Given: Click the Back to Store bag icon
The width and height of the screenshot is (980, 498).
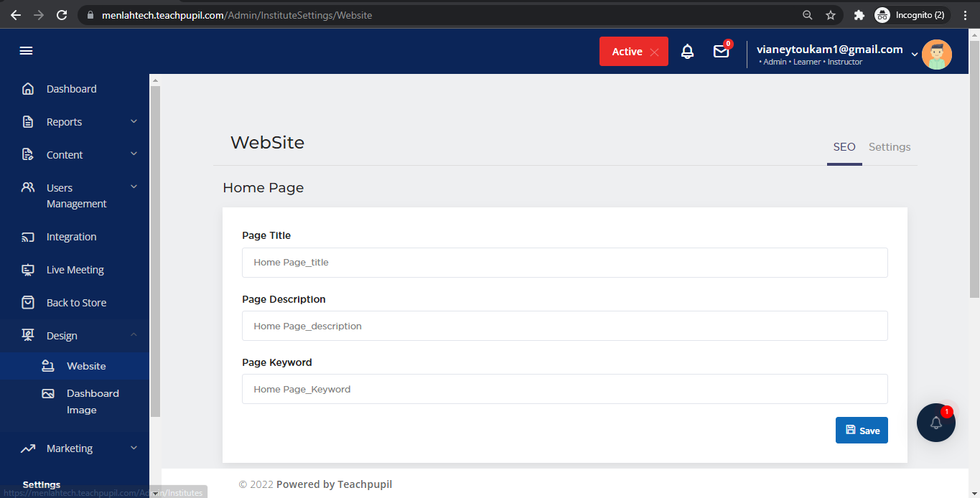Looking at the screenshot, I should pyautogui.click(x=28, y=303).
